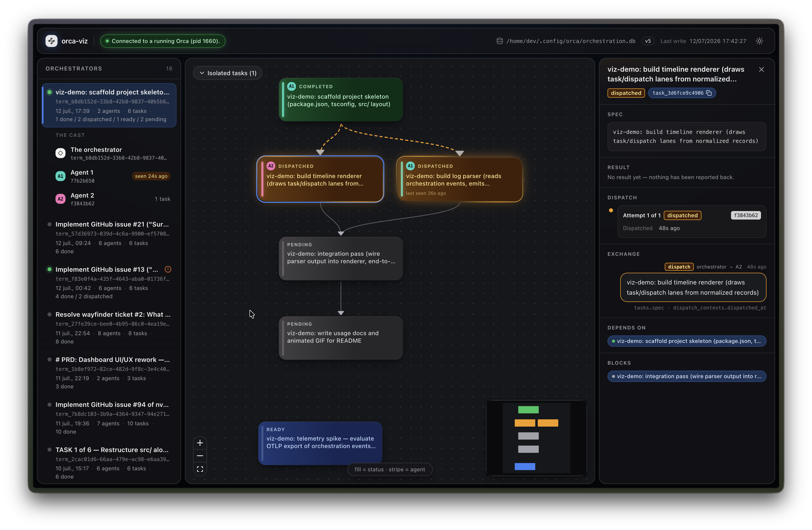Click the ORCHESTRATORS panel heading

[x=74, y=68]
